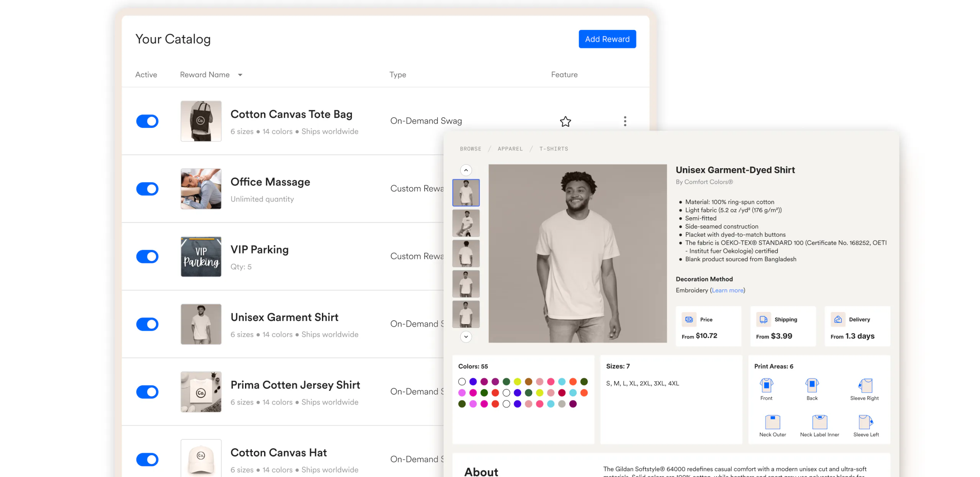The height and width of the screenshot is (477, 980).
Task: Open the three-dot menu for Cotton Canvas Tote Bag
Action: [x=625, y=121]
